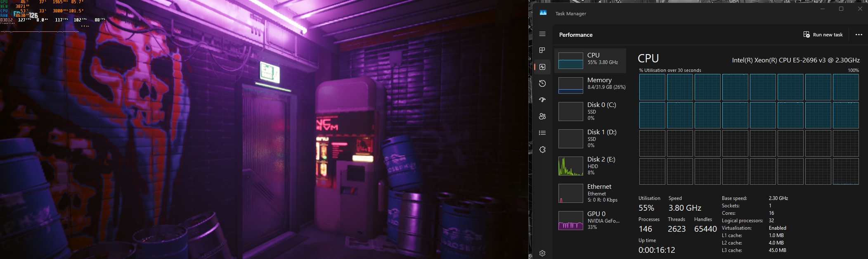
Task: Click the large CPU heading
Action: pos(648,59)
